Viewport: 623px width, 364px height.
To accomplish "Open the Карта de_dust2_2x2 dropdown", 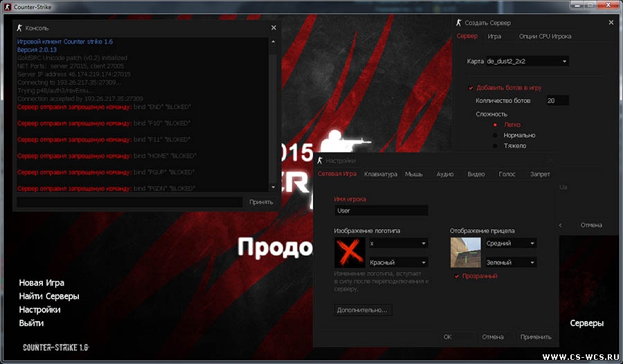I will tap(527, 61).
